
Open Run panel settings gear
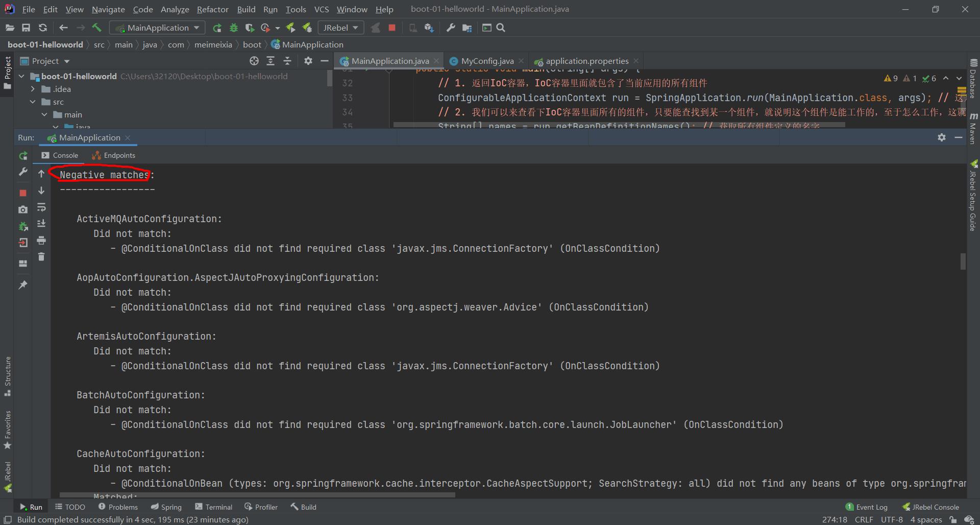[942, 137]
